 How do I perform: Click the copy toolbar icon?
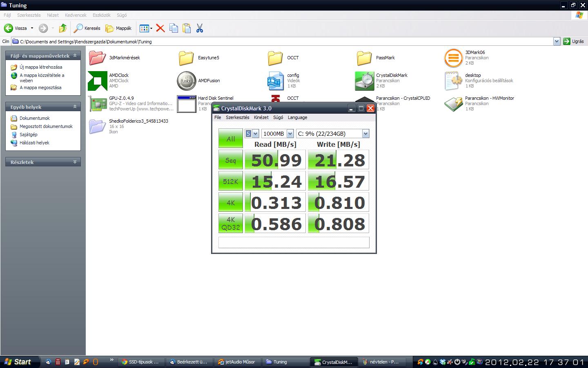click(x=174, y=28)
